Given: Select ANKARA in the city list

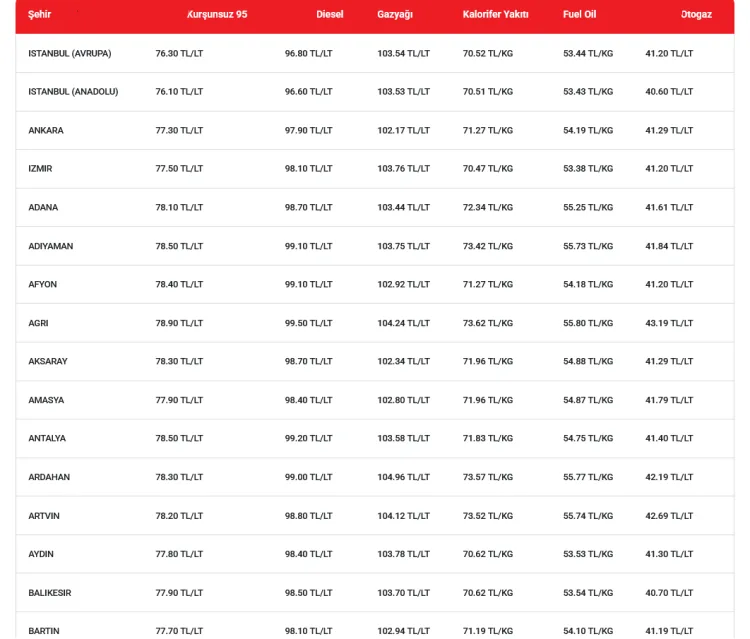Looking at the screenshot, I should [x=46, y=130].
